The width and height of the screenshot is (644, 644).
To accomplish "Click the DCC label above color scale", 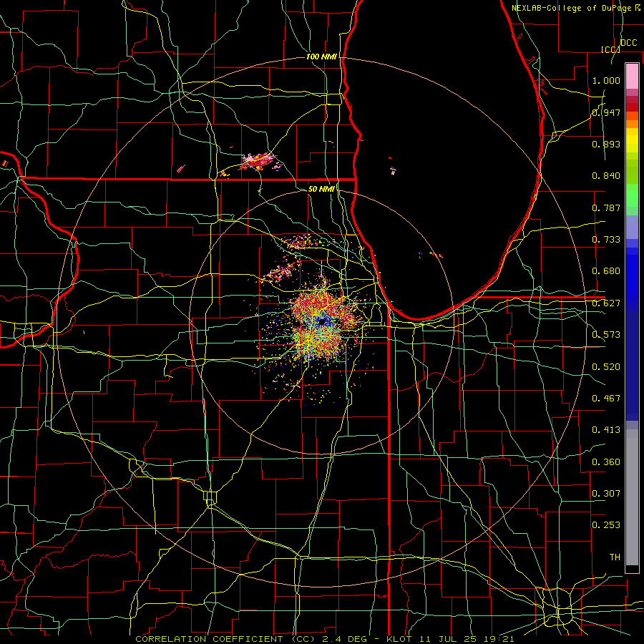I will coord(628,43).
